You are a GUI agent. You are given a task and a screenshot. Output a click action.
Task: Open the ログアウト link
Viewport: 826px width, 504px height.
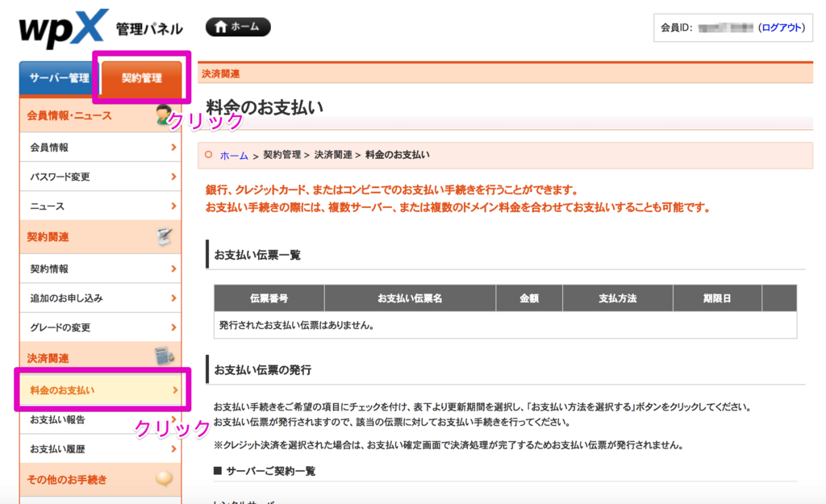[784, 27]
